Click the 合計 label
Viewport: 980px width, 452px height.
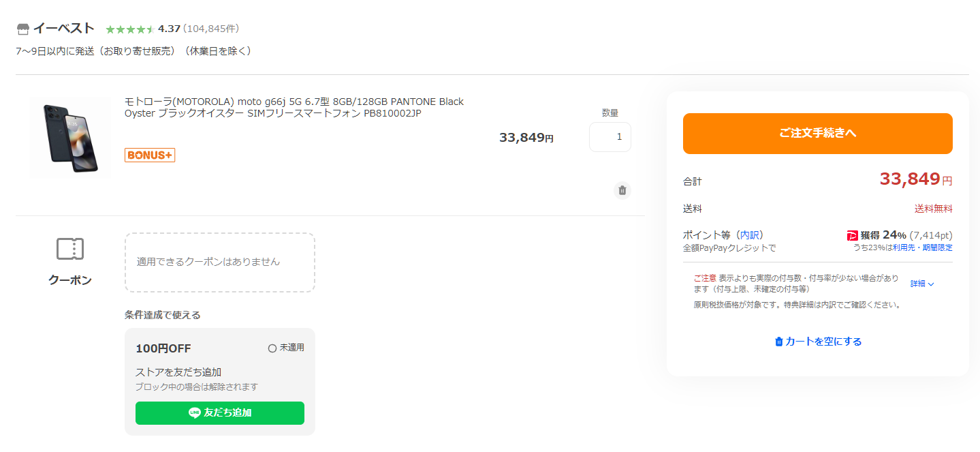[692, 181]
